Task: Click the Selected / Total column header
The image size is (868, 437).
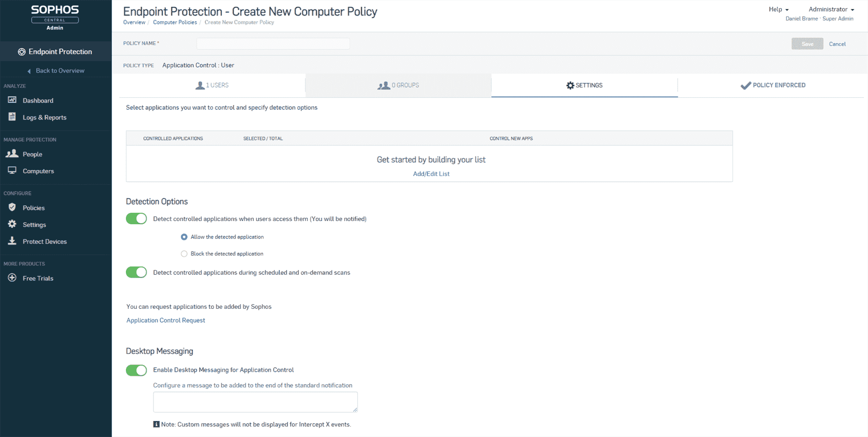Action: [x=263, y=138]
